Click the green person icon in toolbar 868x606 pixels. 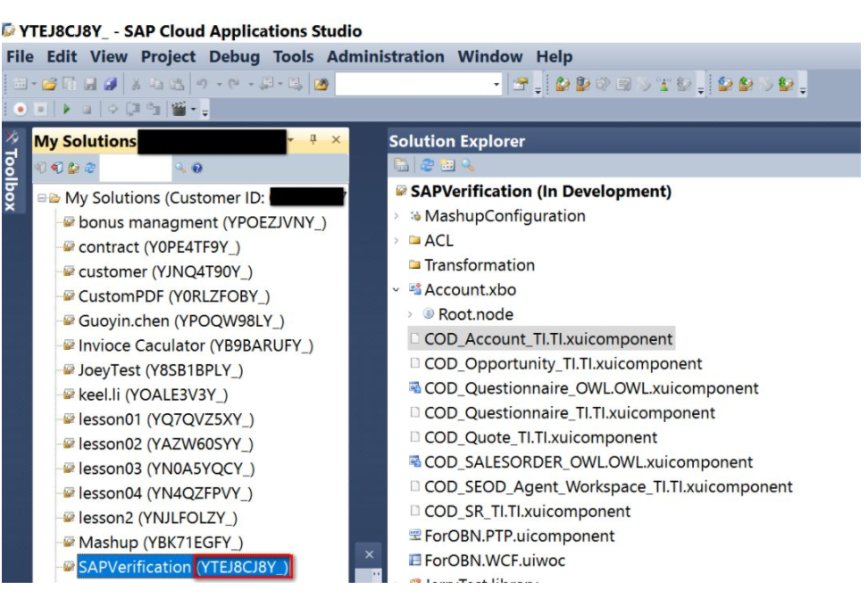click(664, 85)
